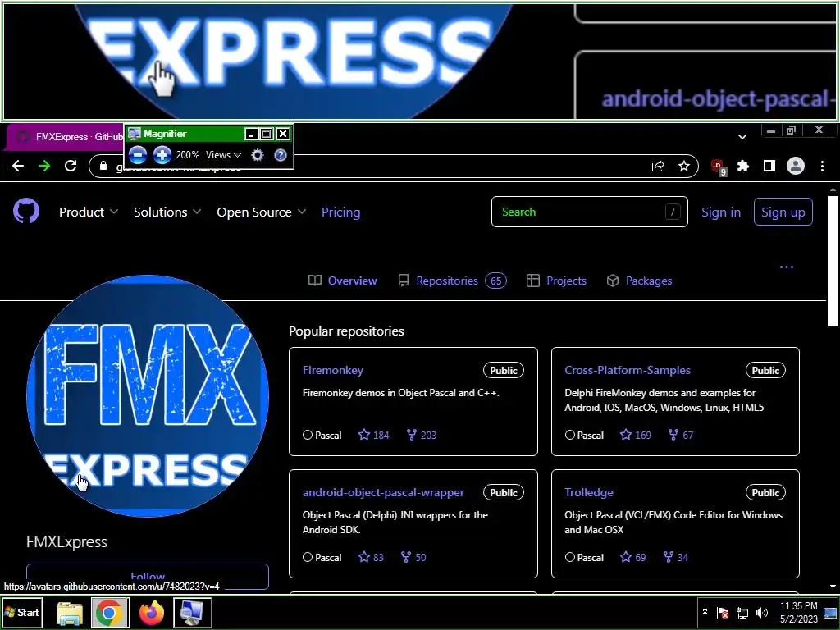Click Action Center flag tray icon
The width and height of the screenshot is (840, 630).
(723, 612)
